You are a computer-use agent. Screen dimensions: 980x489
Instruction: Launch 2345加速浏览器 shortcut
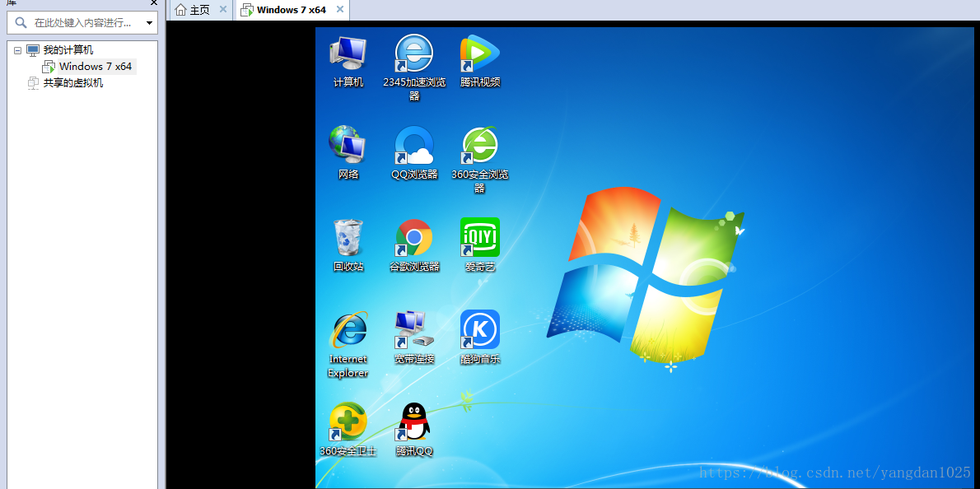414,67
